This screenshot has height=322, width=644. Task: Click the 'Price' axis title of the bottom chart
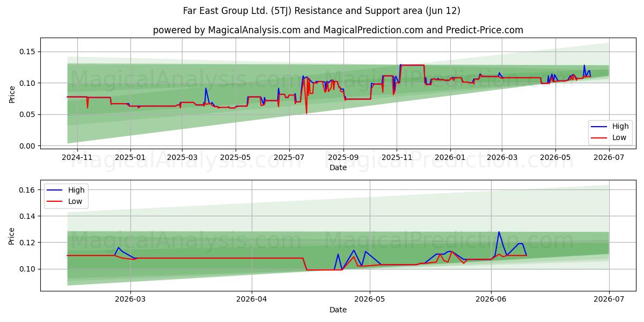pyautogui.click(x=12, y=236)
